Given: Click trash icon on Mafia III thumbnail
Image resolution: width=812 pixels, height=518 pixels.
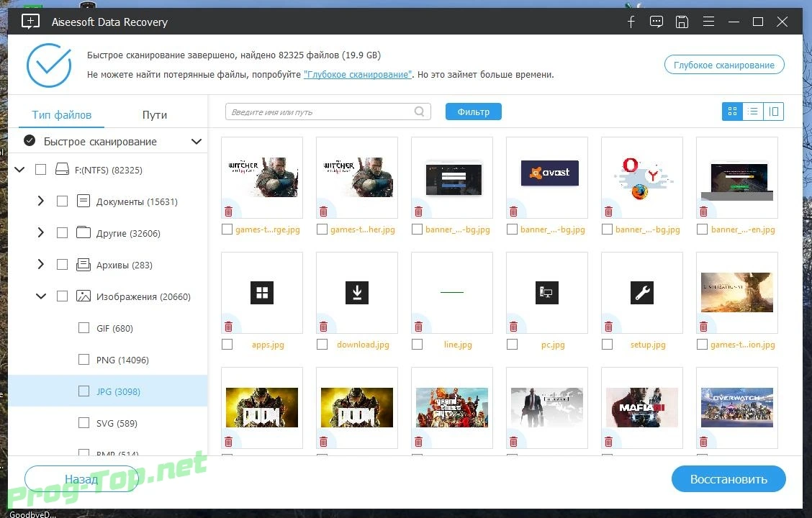Looking at the screenshot, I should coord(608,442).
